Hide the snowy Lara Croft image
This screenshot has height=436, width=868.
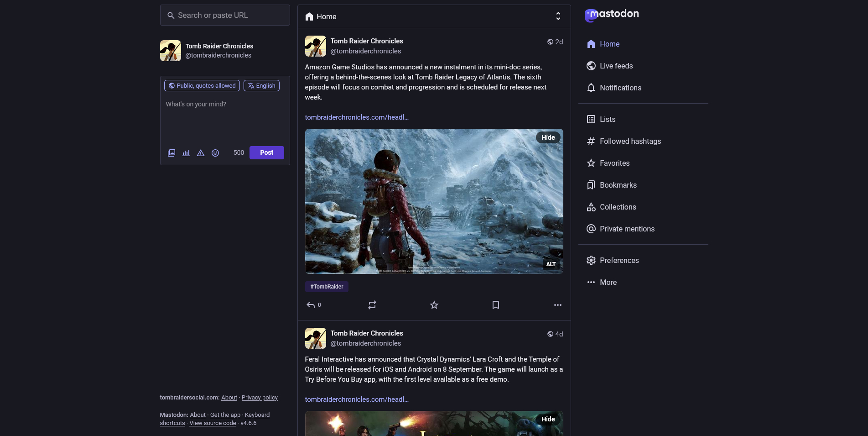[x=548, y=137]
